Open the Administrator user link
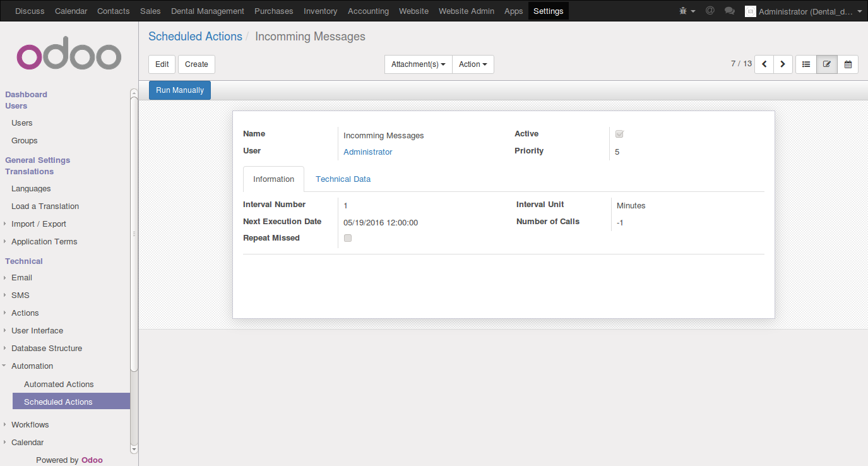Image resolution: width=868 pixels, height=466 pixels. 368,152
